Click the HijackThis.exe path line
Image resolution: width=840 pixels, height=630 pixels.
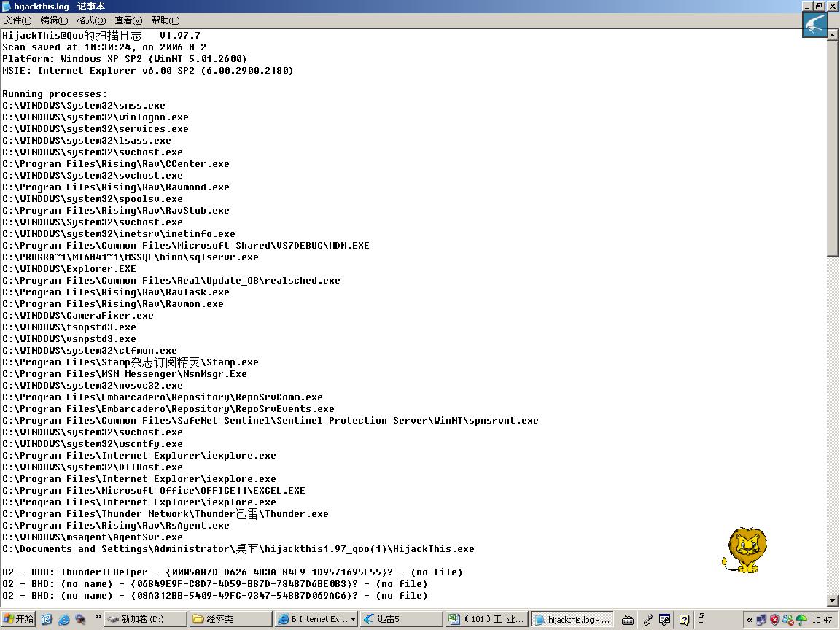[x=238, y=549]
